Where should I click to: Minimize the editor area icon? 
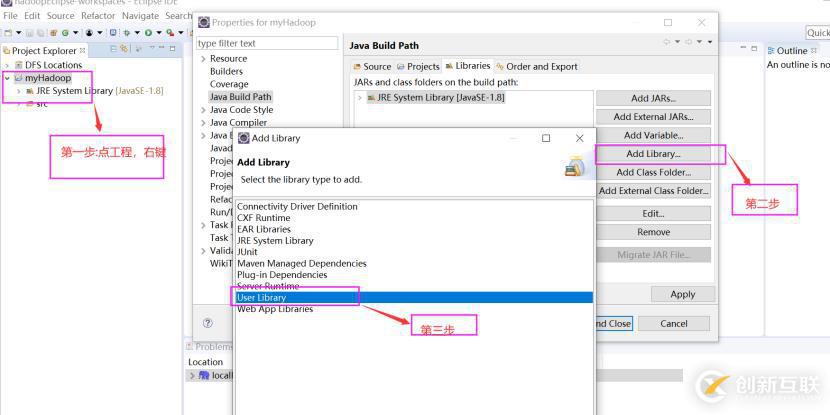[742, 48]
